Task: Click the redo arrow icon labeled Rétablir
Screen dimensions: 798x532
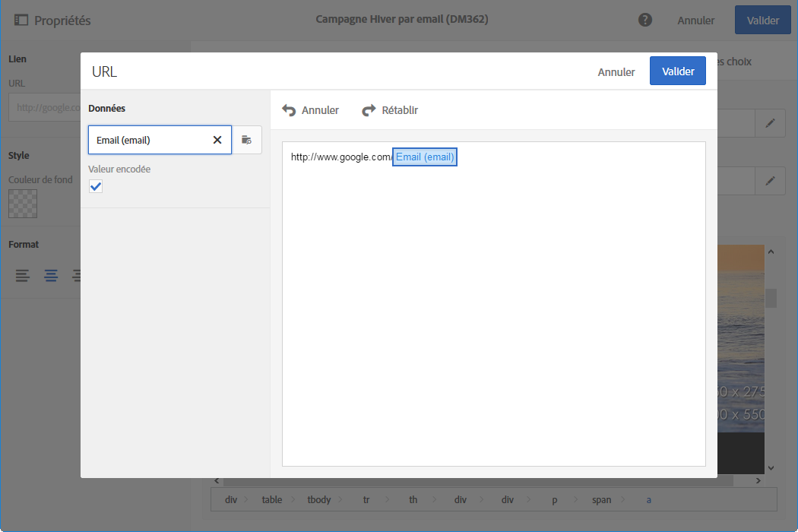Action: [x=369, y=110]
